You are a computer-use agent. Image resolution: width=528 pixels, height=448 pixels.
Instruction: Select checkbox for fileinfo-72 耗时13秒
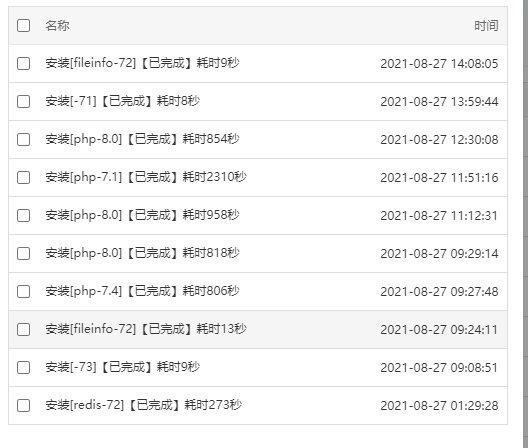23,330
